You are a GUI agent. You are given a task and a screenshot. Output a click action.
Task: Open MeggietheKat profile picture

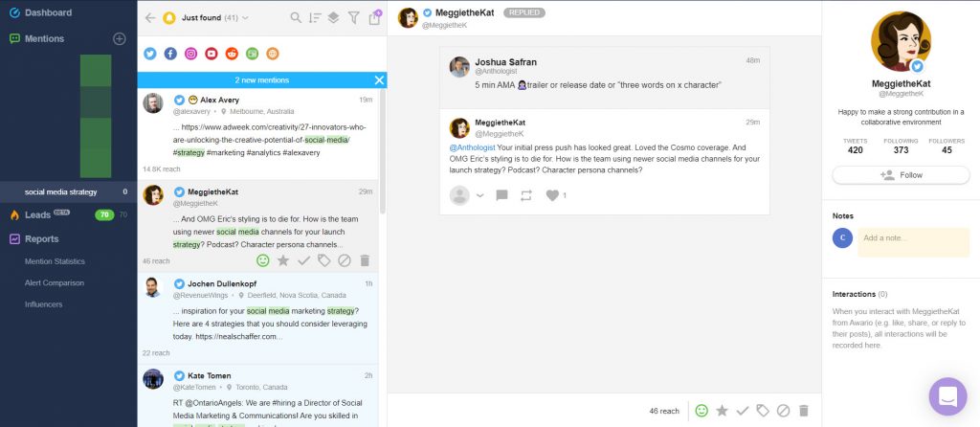click(x=901, y=42)
